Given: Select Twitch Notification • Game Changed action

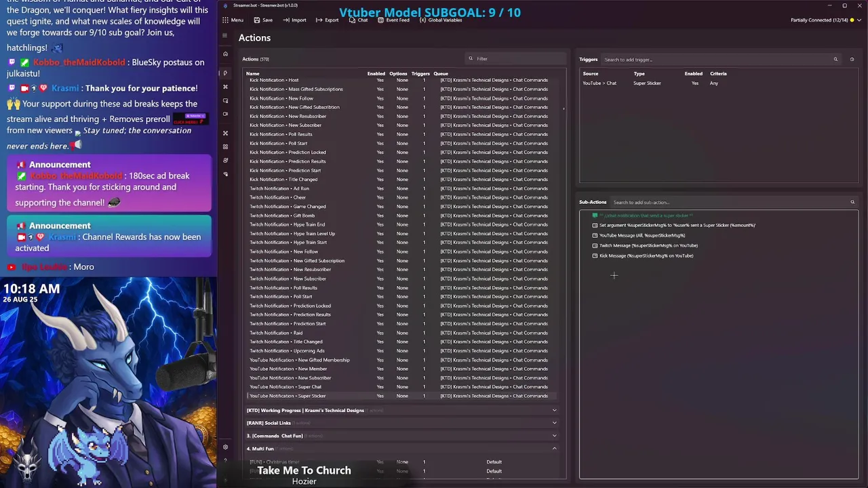Looking at the screenshot, I should [x=401, y=206].
